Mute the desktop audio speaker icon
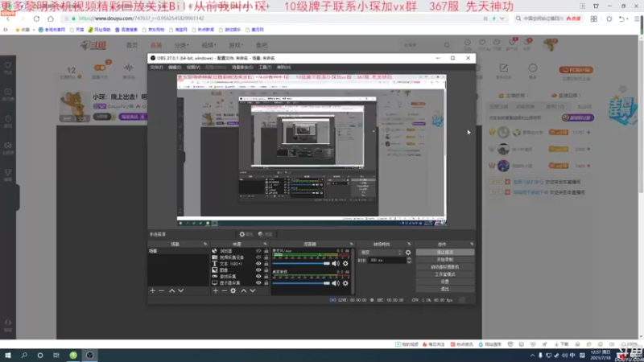Image resolution: width=644 pixels, height=362 pixels. tap(336, 283)
